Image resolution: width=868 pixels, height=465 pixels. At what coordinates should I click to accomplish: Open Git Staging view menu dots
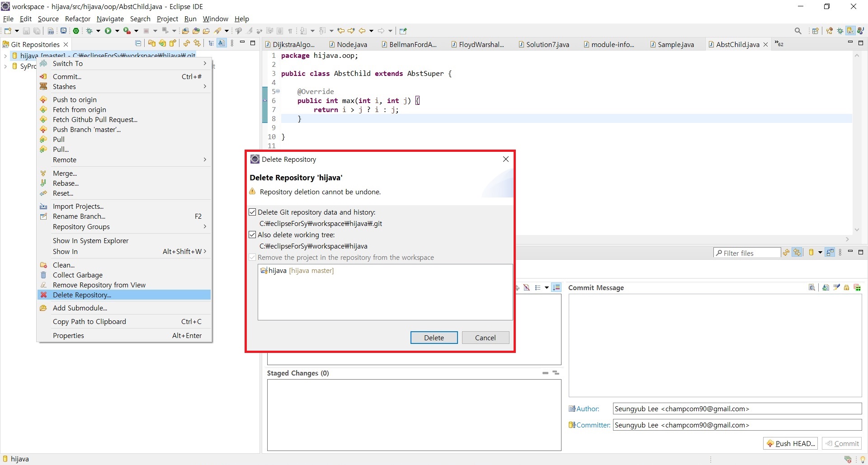click(x=840, y=253)
